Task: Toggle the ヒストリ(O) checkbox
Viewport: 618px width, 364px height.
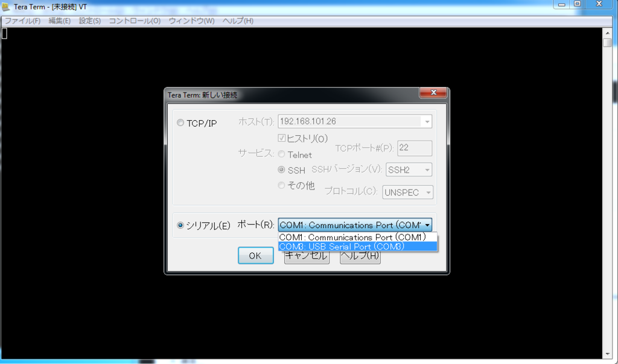Action: [281, 138]
